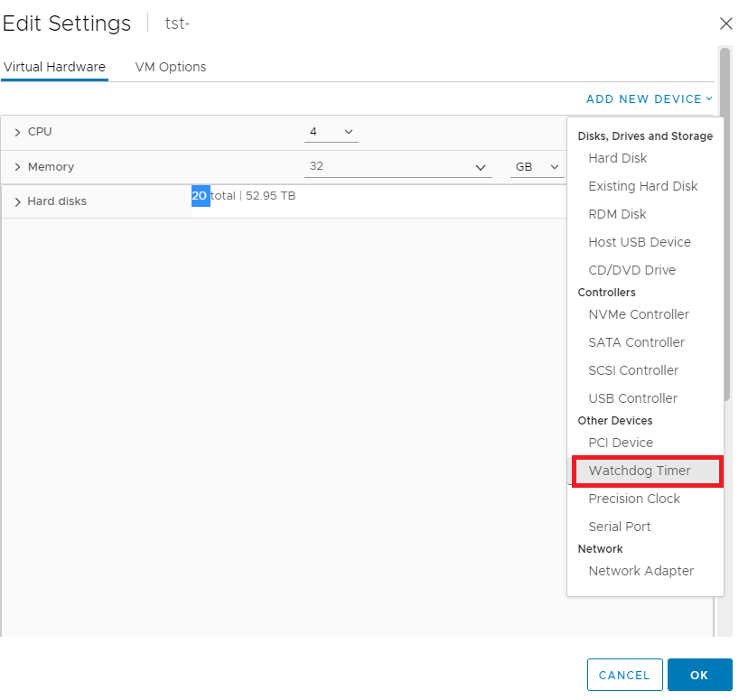748x700 pixels.
Task: Choose RDM Disk option
Action: [617, 214]
